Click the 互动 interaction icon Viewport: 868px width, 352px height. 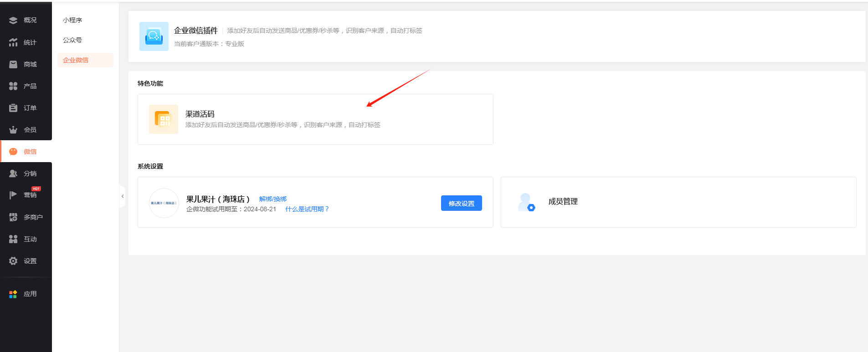pyautogui.click(x=13, y=239)
